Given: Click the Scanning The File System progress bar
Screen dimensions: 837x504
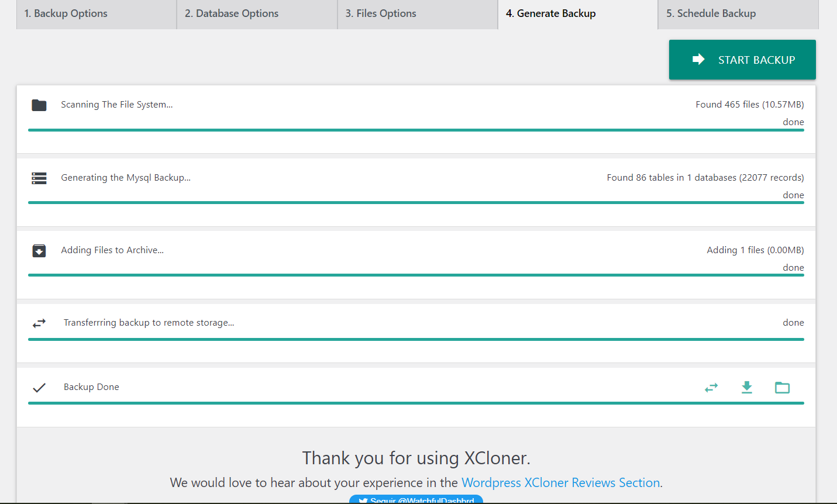Looking at the screenshot, I should (416, 130).
